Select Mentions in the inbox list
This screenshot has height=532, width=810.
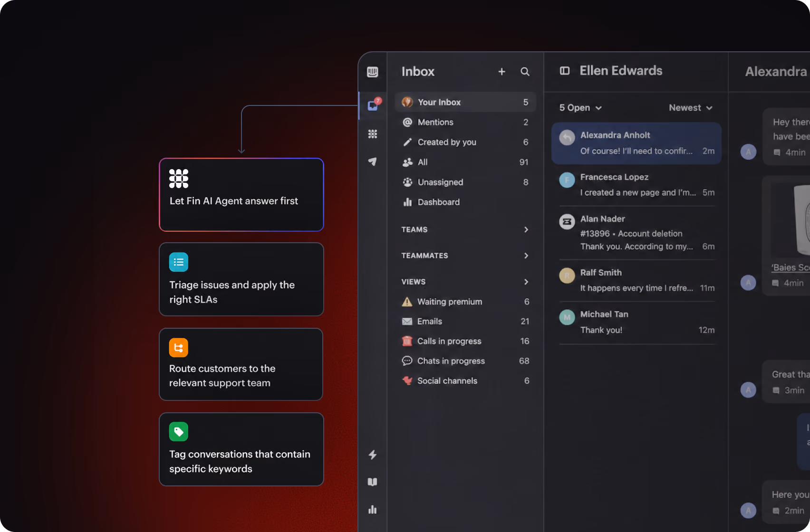click(x=465, y=122)
